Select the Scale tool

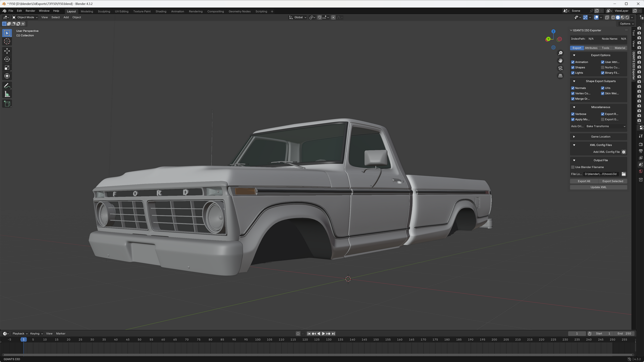[x=7, y=68]
